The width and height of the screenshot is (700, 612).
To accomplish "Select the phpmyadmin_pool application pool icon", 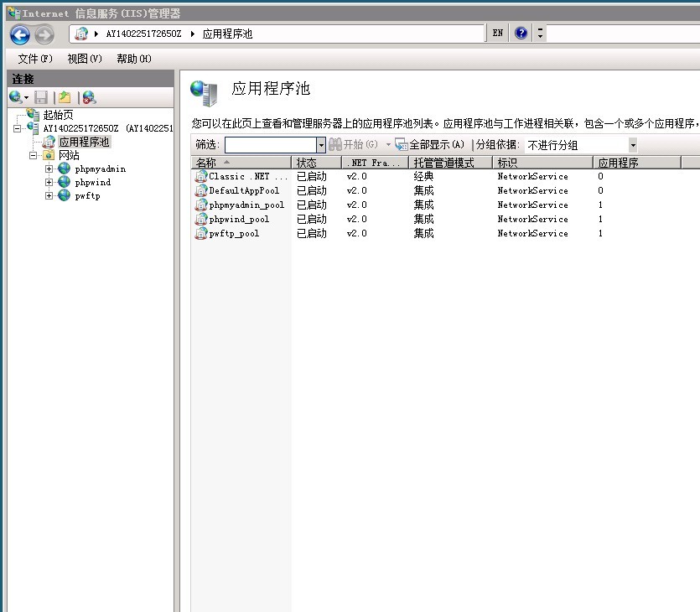I will click(x=200, y=205).
